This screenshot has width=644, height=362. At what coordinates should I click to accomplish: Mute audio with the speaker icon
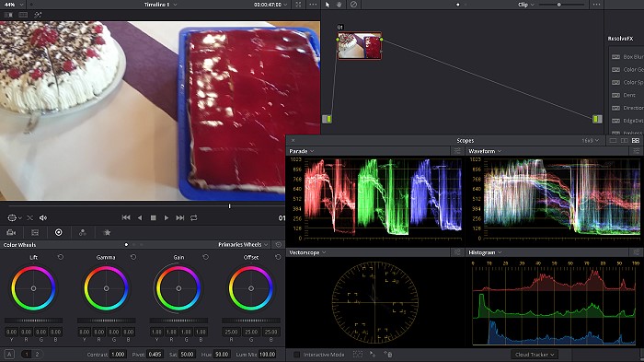(43, 217)
